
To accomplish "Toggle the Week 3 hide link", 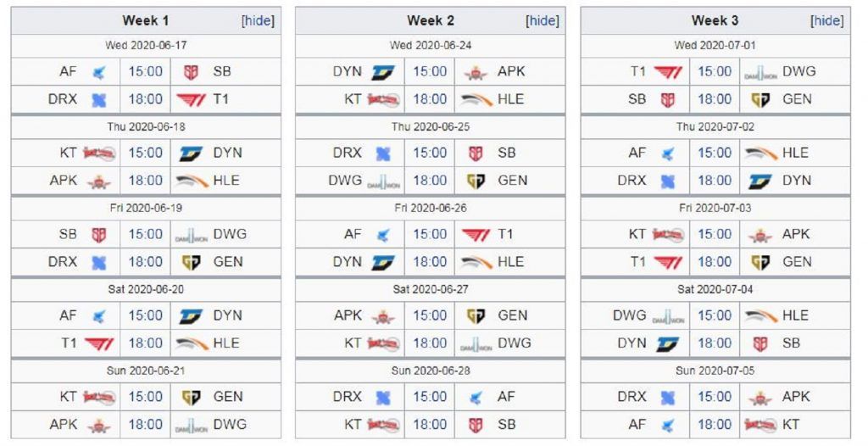I will coord(826,20).
